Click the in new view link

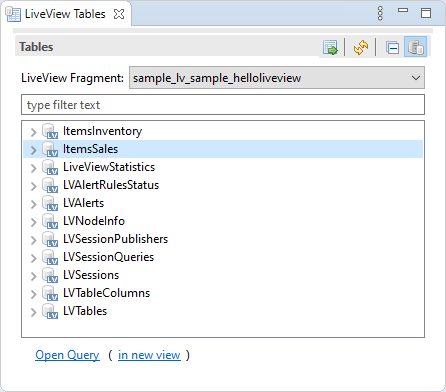coord(149,355)
